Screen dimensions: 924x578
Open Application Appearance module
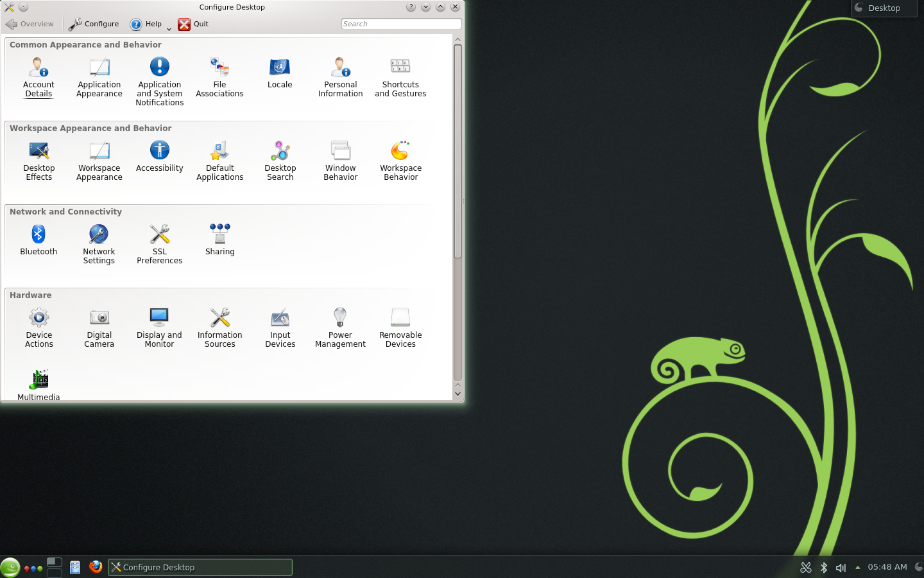pyautogui.click(x=99, y=77)
